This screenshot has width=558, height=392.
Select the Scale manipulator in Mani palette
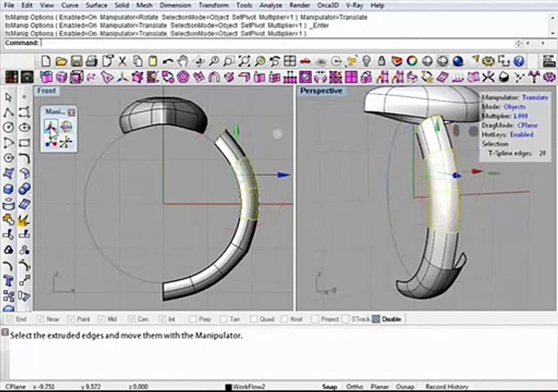(x=51, y=142)
